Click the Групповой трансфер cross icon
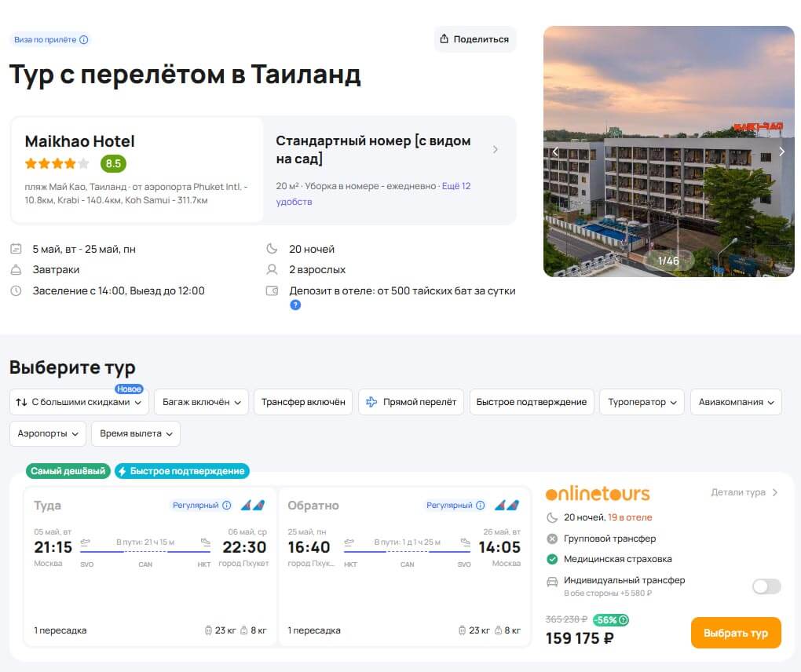The width and height of the screenshot is (801, 672). (x=552, y=539)
